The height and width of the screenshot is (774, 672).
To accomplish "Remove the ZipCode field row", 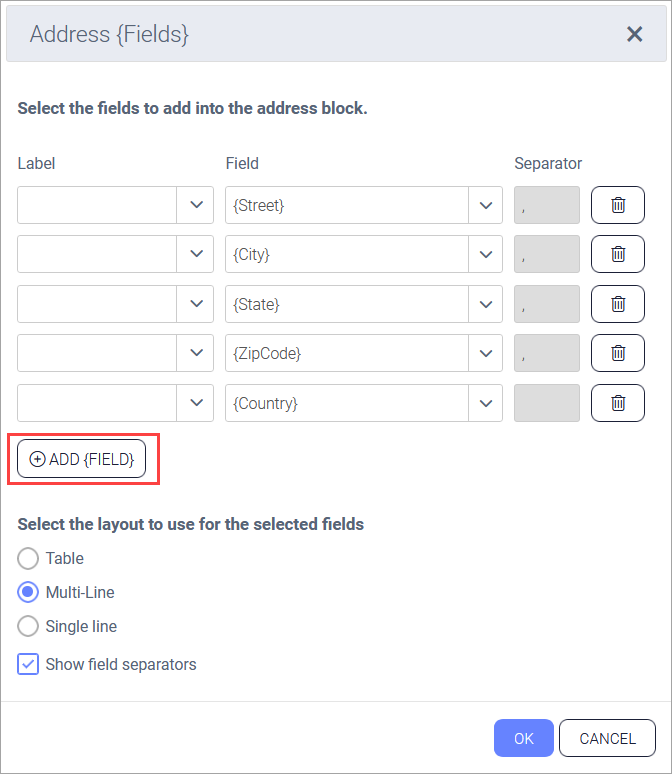I will pyautogui.click(x=618, y=353).
